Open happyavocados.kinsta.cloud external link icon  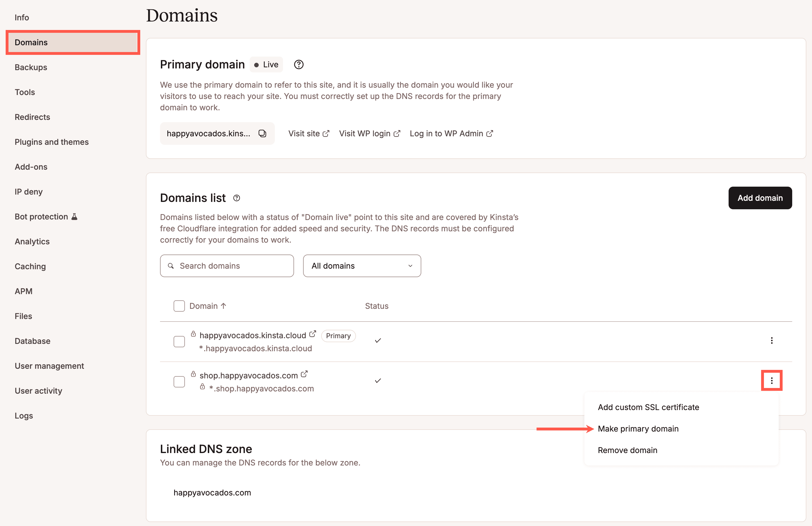tap(312, 334)
